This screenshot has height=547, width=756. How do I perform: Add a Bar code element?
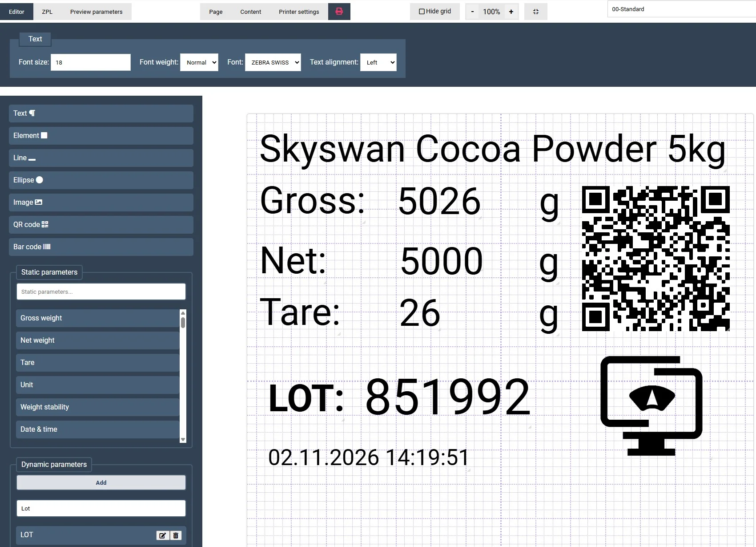101,247
